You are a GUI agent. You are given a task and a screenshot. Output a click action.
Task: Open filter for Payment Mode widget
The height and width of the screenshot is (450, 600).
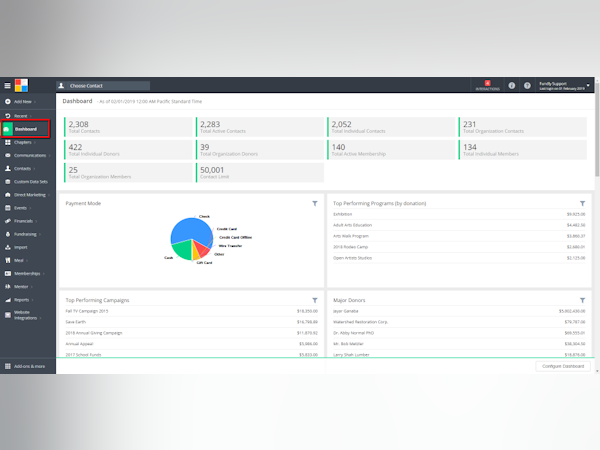click(315, 204)
